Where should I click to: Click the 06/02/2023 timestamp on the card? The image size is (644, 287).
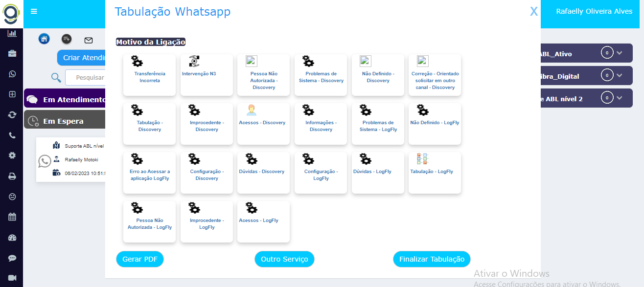point(85,173)
